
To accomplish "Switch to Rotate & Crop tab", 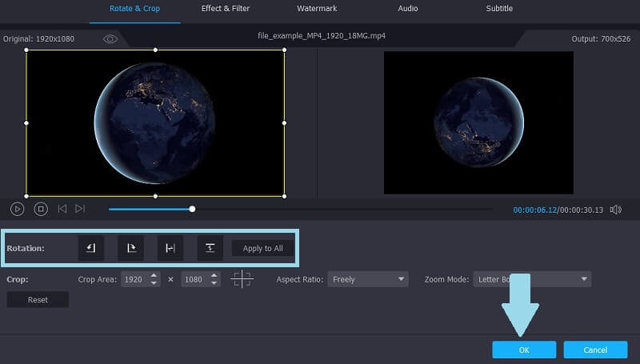I will (x=134, y=9).
